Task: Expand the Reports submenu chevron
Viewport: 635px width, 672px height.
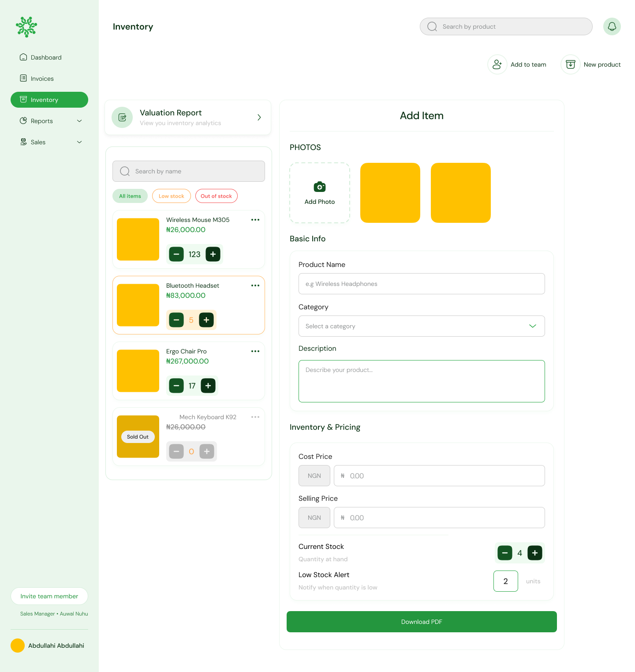Action: [79, 121]
